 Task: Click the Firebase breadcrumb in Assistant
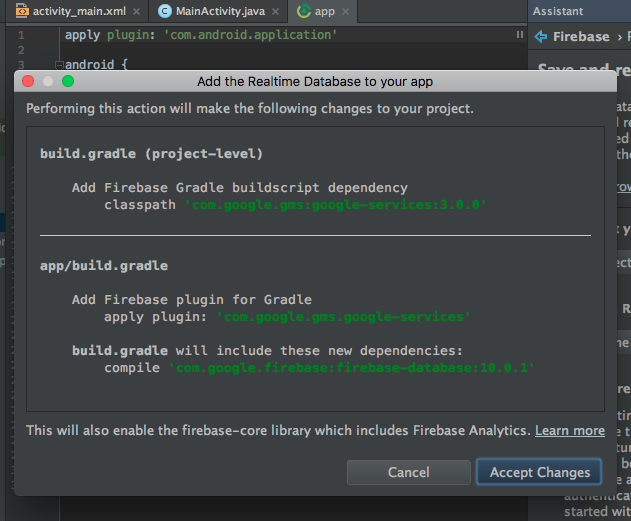(x=581, y=37)
